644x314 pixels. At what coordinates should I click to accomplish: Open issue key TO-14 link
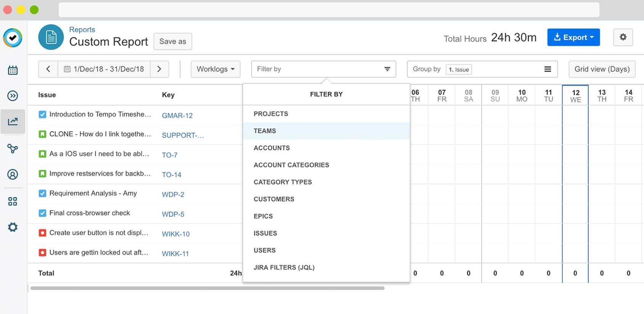coord(172,175)
